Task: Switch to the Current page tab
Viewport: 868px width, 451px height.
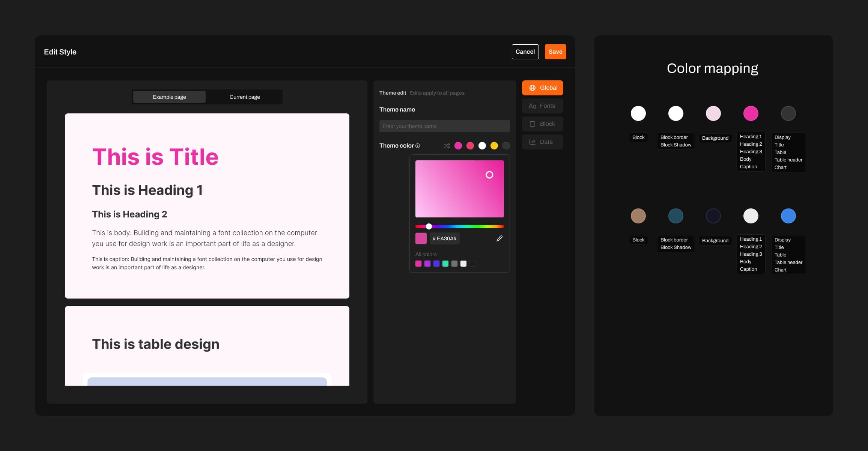Action: [x=244, y=97]
